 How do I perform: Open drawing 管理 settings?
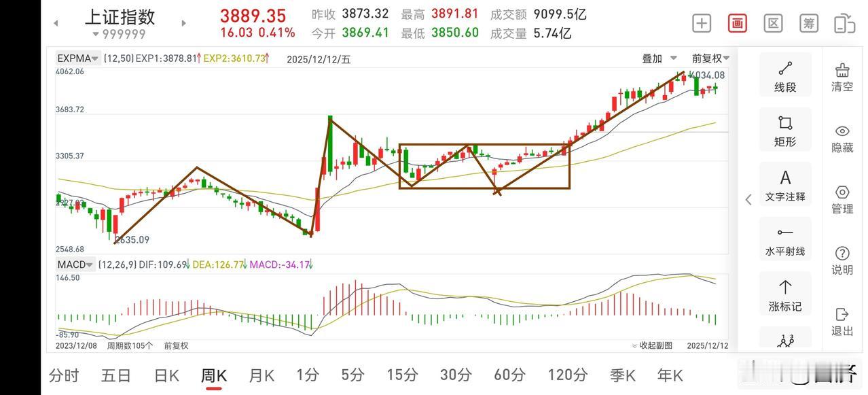pyautogui.click(x=842, y=200)
